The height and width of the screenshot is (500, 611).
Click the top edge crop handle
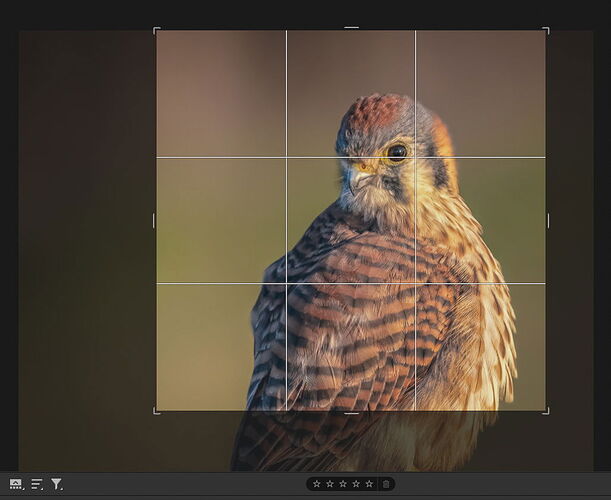click(351, 29)
